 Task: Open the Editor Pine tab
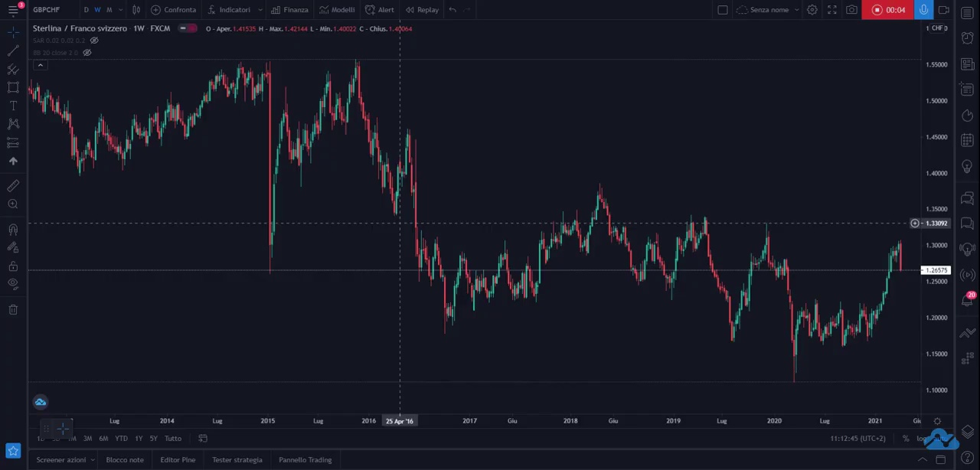178,460
